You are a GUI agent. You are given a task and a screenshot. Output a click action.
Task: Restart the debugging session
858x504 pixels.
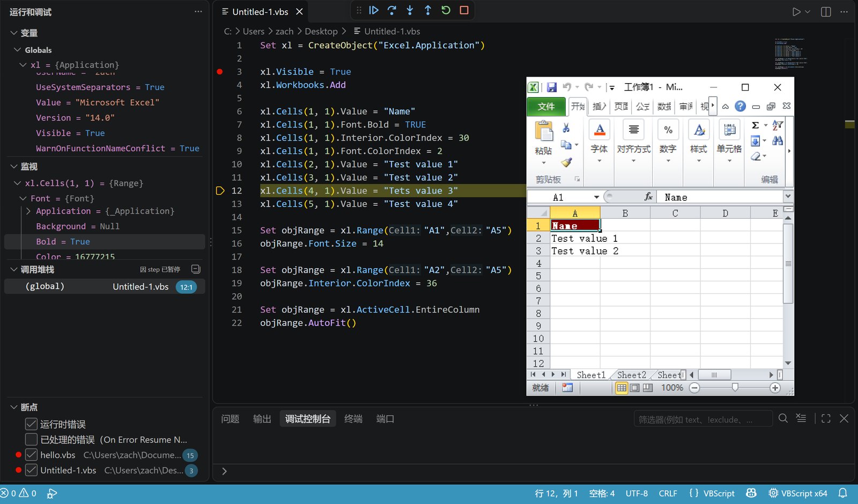pos(446,10)
